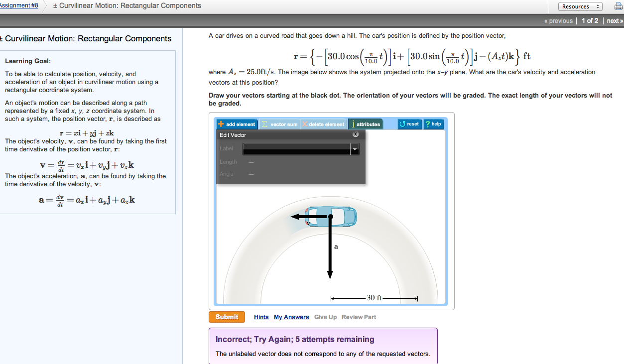
Task: Select the delete element tool
Action: [x=324, y=124]
